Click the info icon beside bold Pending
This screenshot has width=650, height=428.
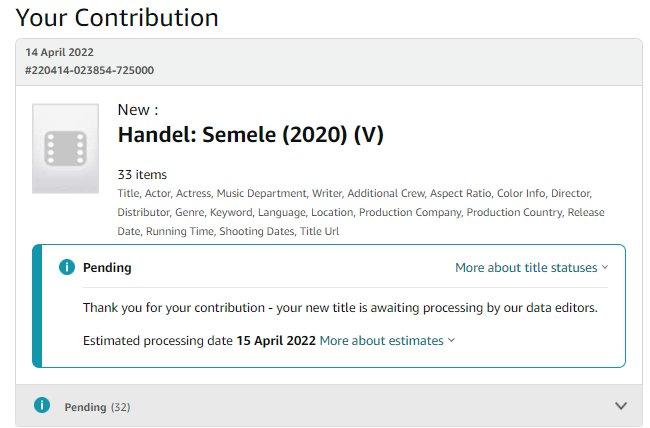(x=66, y=267)
